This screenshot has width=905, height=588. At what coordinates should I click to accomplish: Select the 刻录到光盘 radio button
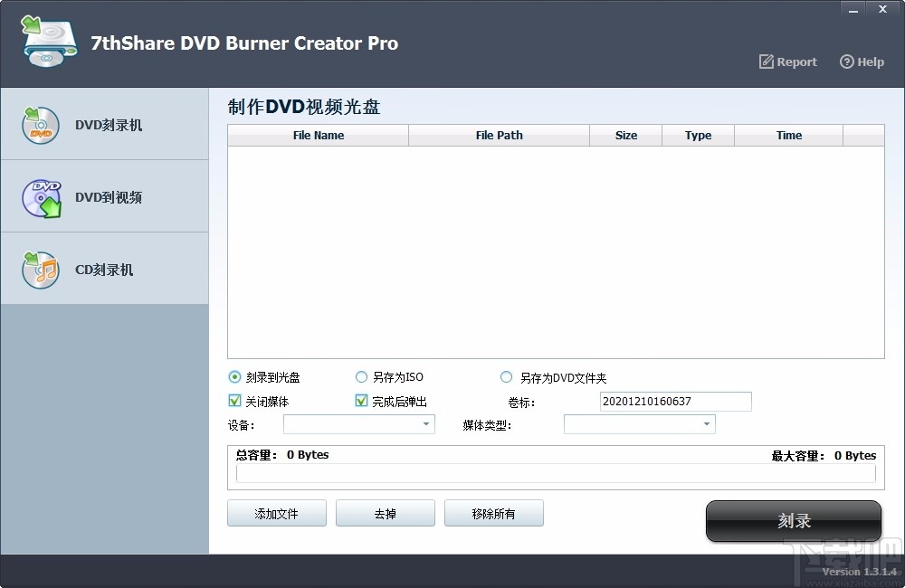233,377
